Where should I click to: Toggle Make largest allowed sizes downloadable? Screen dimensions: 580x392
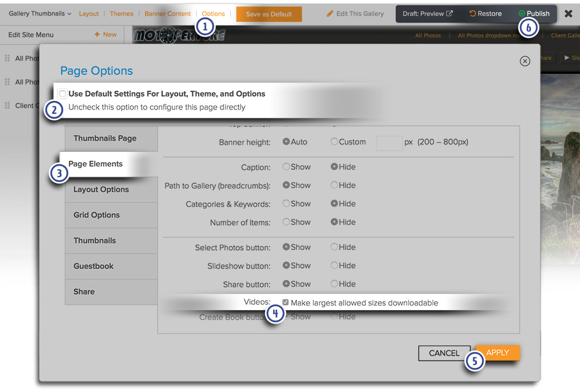285,302
